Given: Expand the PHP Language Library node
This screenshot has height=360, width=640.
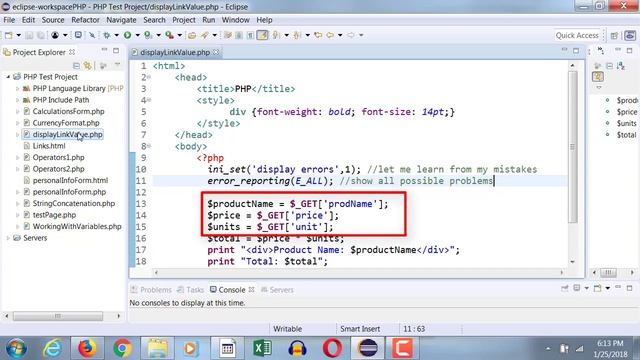Looking at the screenshot, I should [x=18, y=88].
